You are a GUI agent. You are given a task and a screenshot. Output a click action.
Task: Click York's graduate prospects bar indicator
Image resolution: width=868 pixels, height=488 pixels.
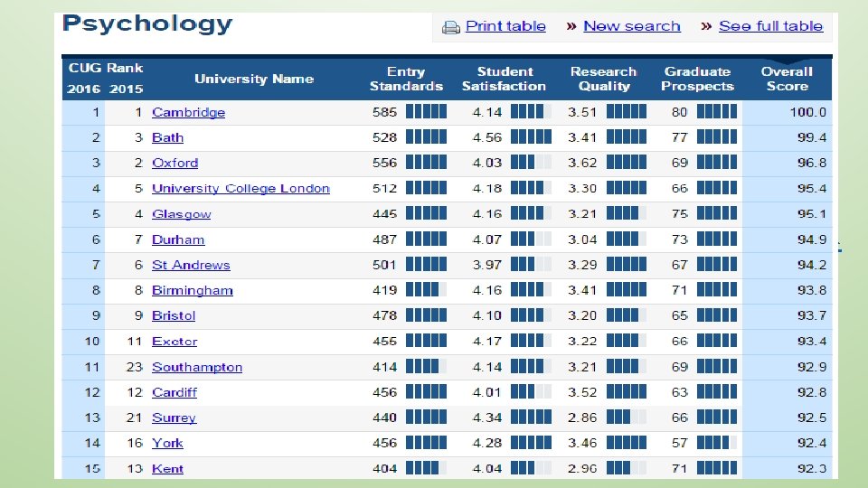click(717, 443)
